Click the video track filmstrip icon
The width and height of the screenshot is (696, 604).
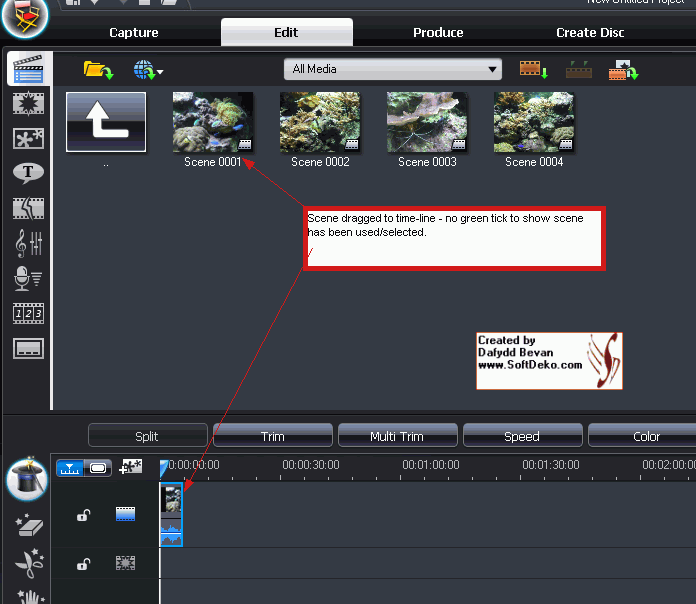pos(126,514)
